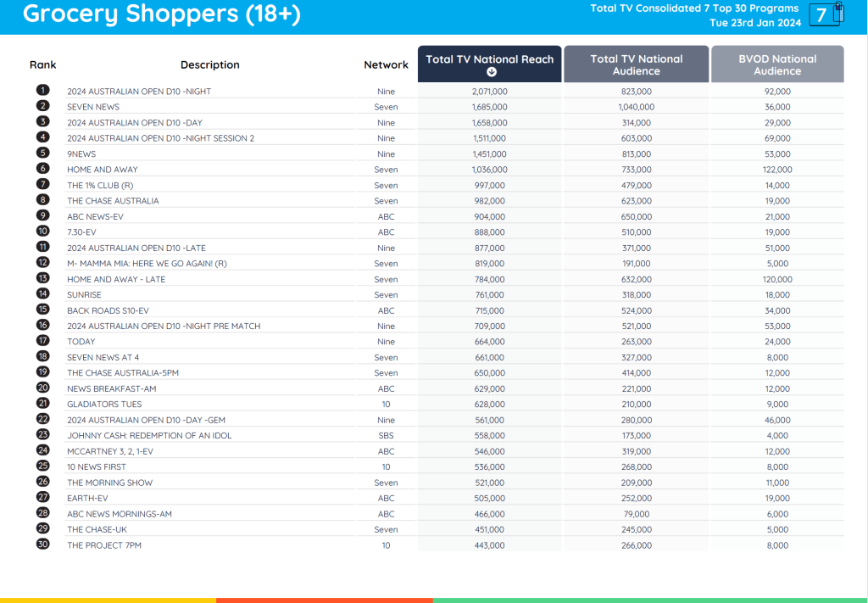The width and height of the screenshot is (868, 603).
Task: Click the rank 22 badge
Action: pyautogui.click(x=42, y=419)
